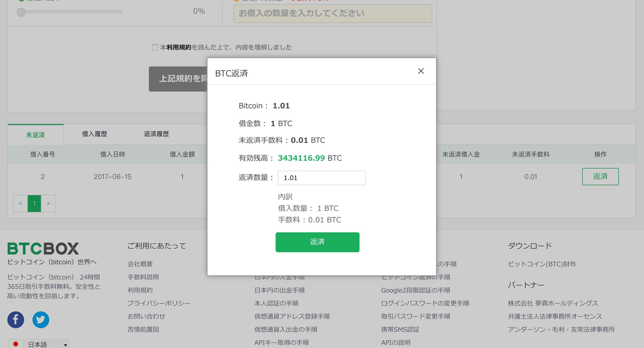The height and width of the screenshot is (348, 644).
Task: Open the Google2段階認証の手順 link
Action: click(415, 290)
